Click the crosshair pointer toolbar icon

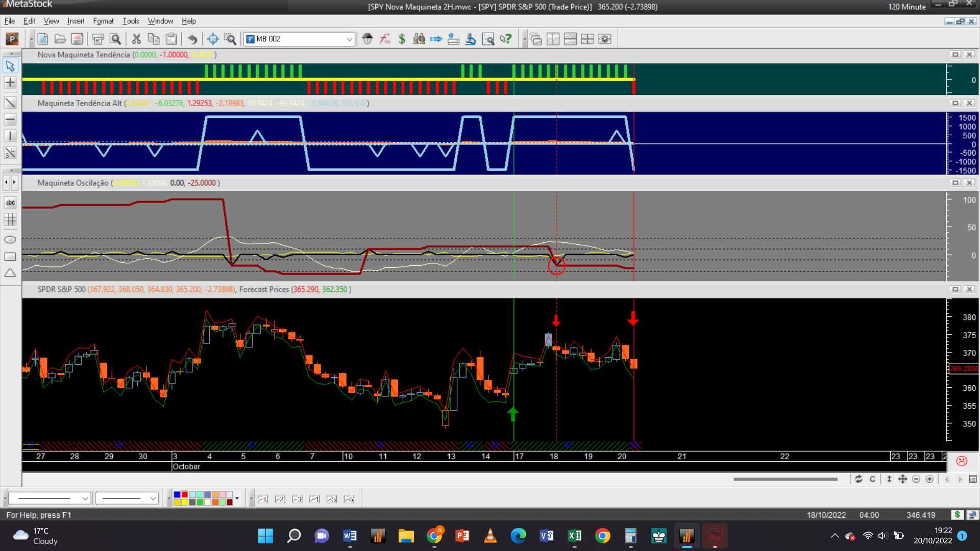click(x=213, y=39)
